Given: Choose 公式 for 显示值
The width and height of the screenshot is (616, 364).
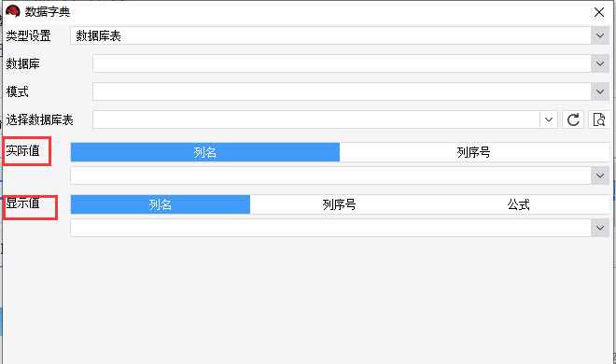Looking at the screenshot, I should click(x=519, y=204).
